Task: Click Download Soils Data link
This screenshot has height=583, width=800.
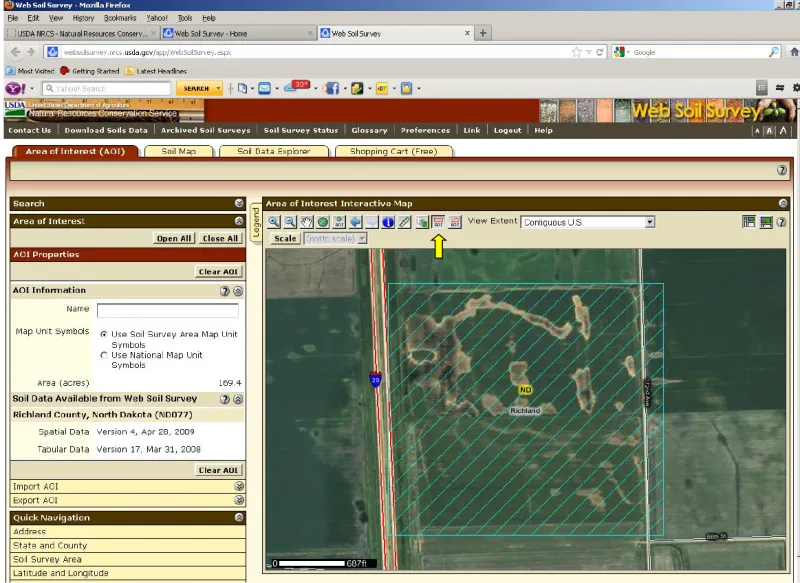Action: (x=106, y=130)
